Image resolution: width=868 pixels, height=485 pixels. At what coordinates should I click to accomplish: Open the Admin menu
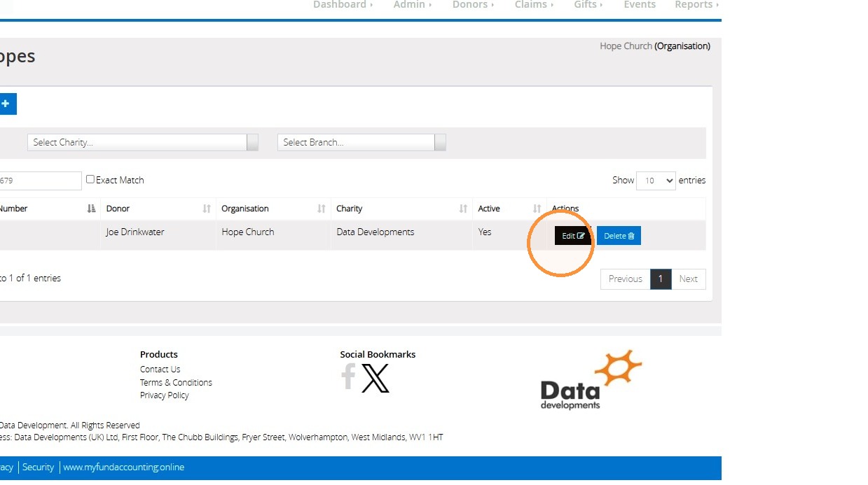(x=412, y=5)
